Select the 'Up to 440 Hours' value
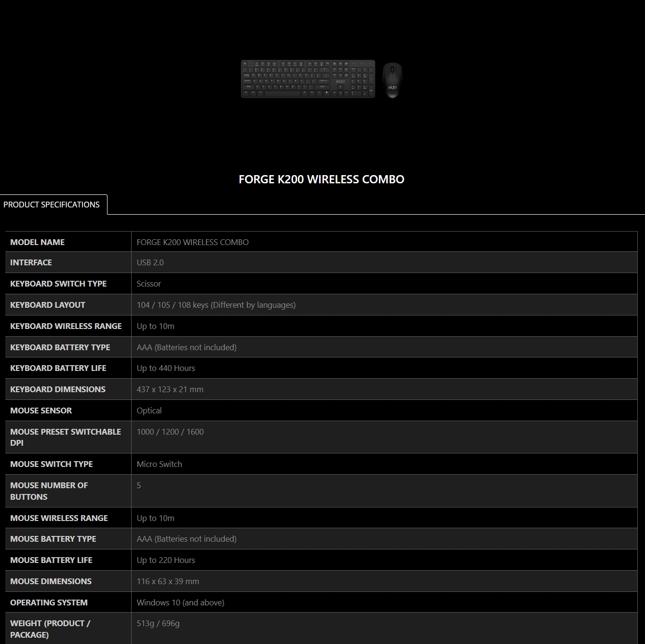This screenshot has width=645, height=644. 166,368
